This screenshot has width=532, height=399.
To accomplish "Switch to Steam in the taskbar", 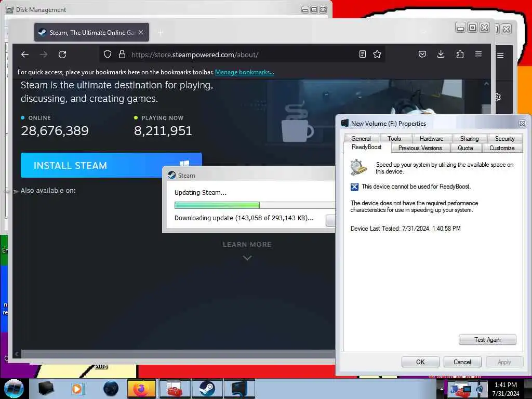I will tap(207, 389).
